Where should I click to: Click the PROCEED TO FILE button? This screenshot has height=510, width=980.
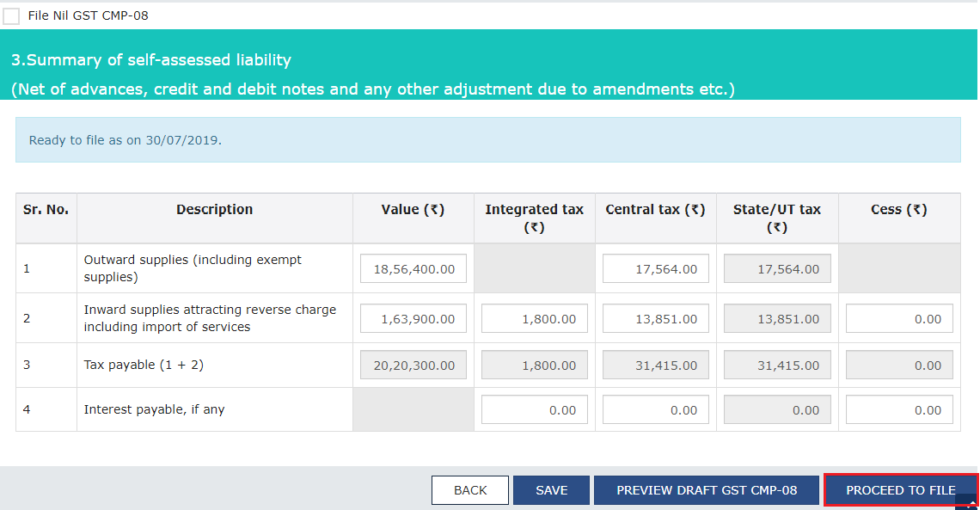[901, 489]
